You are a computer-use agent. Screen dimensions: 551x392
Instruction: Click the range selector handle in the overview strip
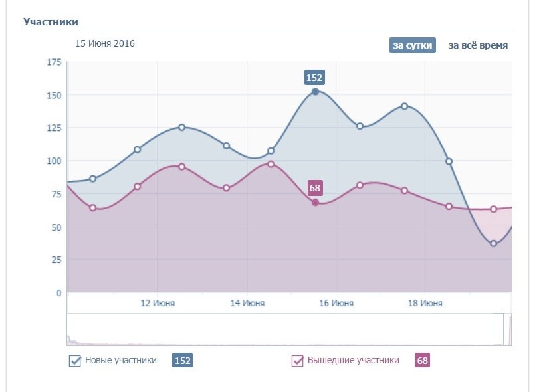[498, 330]
